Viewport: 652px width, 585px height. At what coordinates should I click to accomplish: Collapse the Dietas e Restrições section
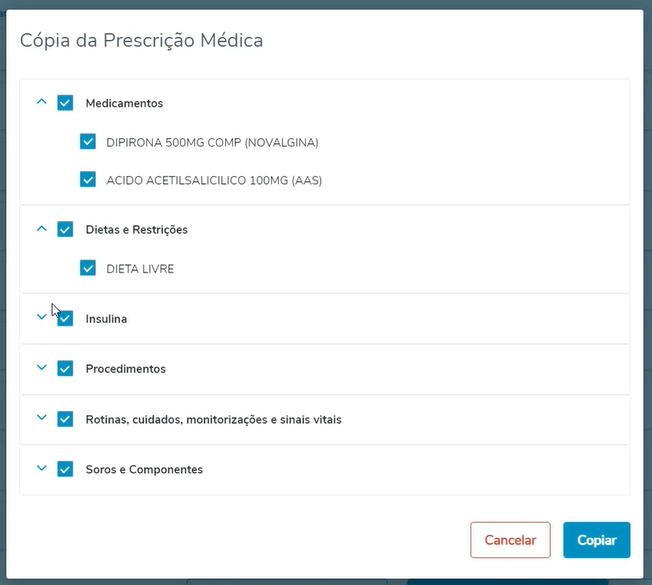pos(41,228)
